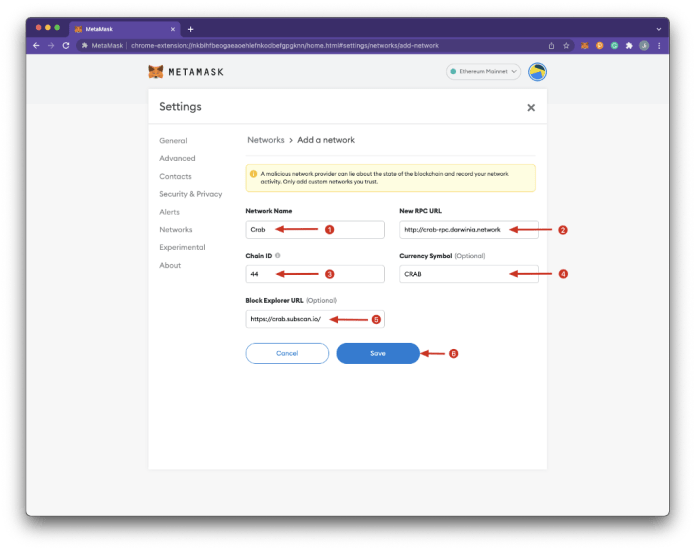The image size is (695, 550).
Task: Open Contacts settings section
Action: (x=176, y=176)
